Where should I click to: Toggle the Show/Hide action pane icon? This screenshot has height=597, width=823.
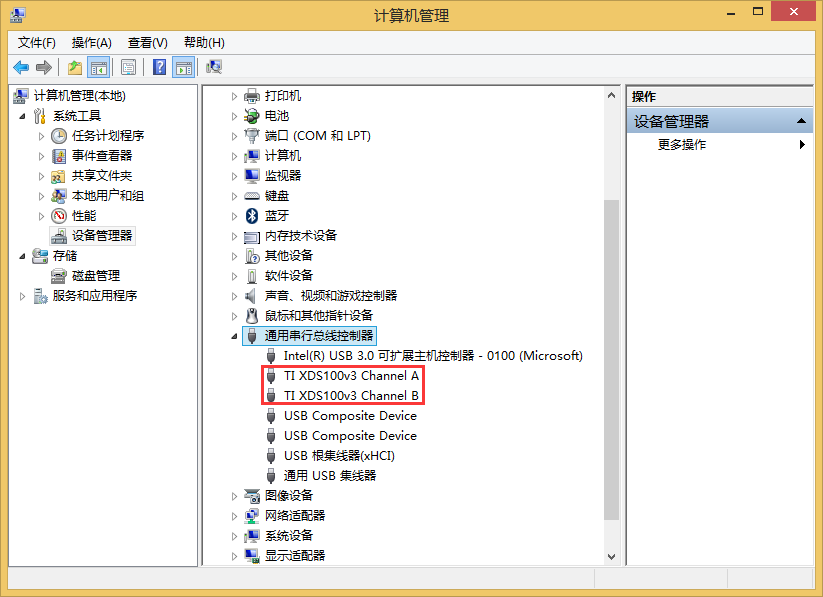[x=184, y=67]
